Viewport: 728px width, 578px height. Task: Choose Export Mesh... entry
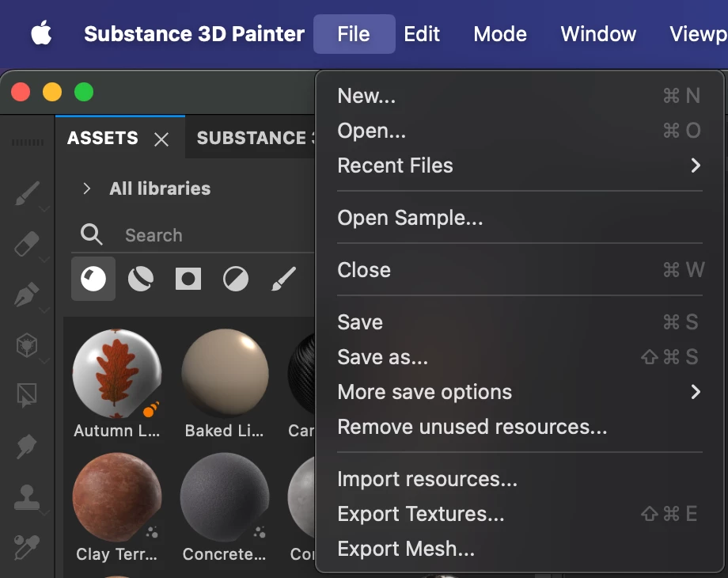pos(520,549)
